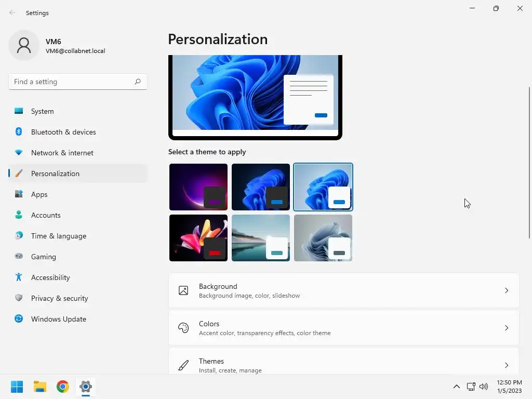Click the network status tray icon
Image resolution: width=532 pixels, height=399 pixels.
pyautogui.click(x=471, y=387)
